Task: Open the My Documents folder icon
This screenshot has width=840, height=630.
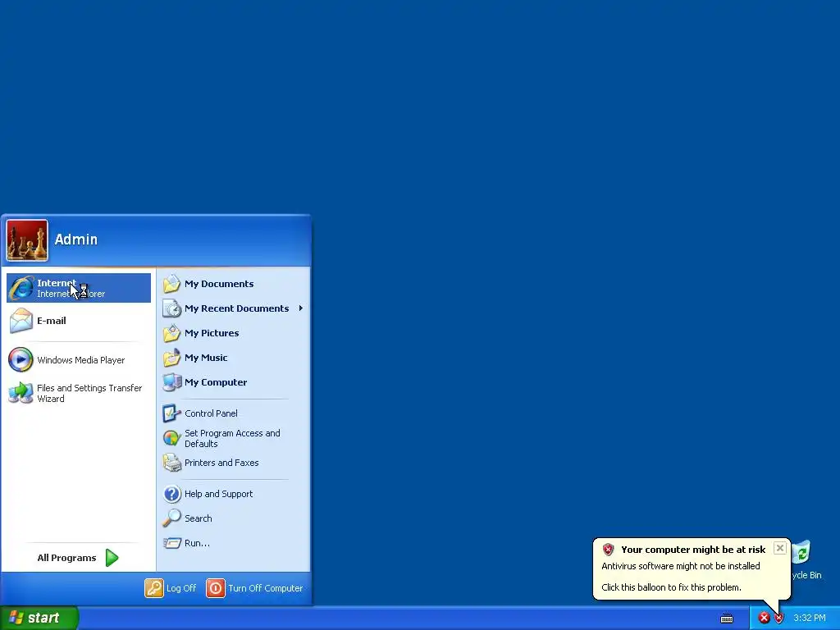Action: point(172,283)
